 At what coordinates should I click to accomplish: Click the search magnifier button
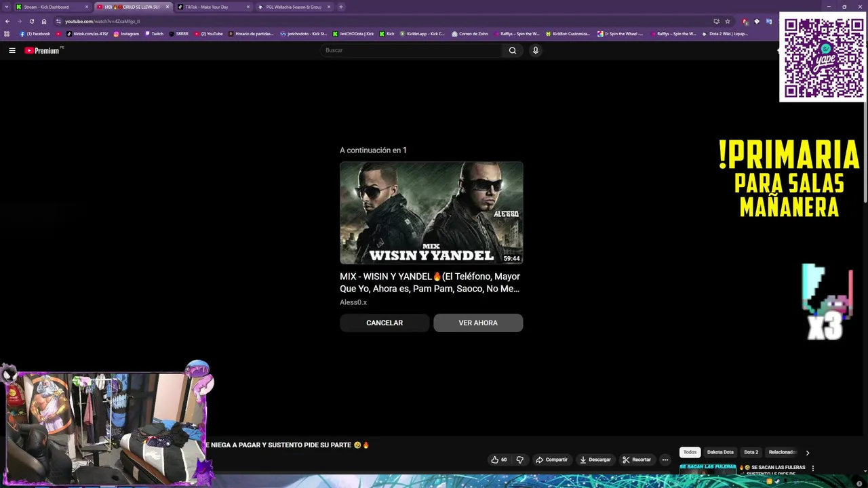click(x=513, y=50)
